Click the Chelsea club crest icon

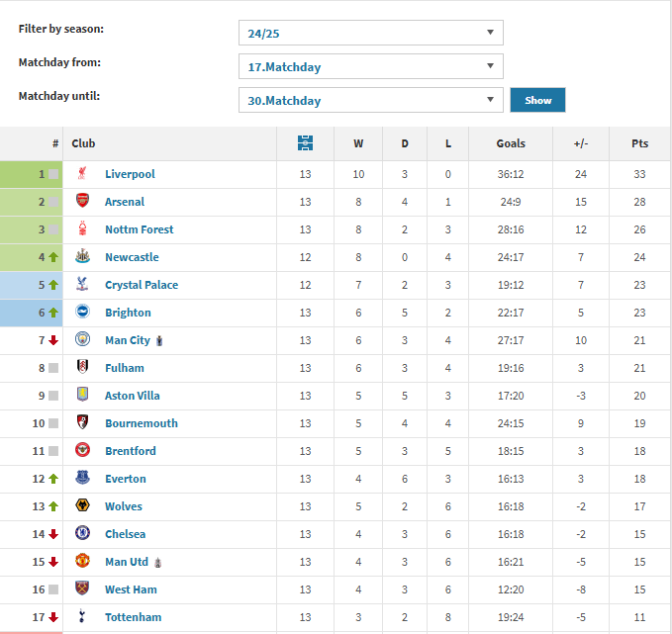[82, 533]
